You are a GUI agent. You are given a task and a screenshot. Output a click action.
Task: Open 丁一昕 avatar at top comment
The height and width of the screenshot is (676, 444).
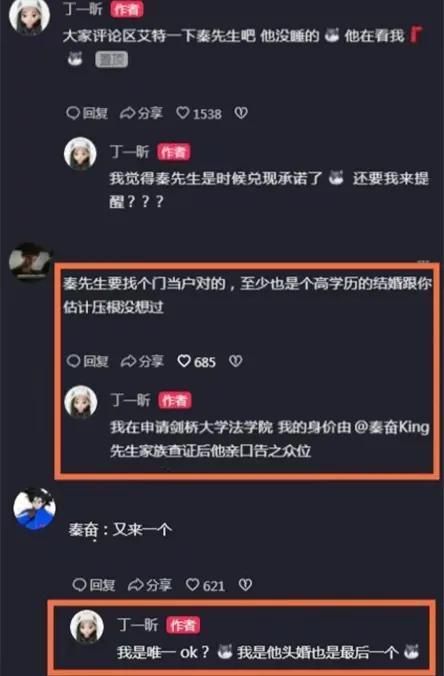[x=29, y=15]
